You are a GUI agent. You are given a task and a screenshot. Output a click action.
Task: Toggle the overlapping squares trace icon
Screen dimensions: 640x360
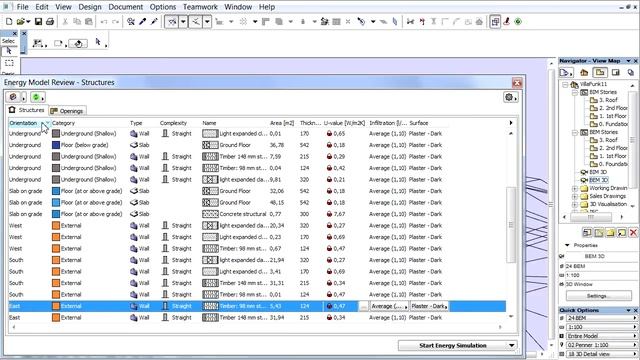point(495,22)
